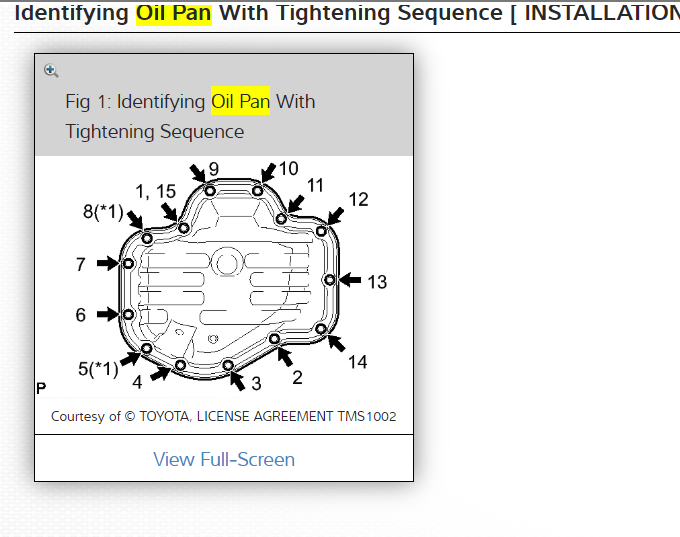
Task: Click the arrow pointing to bolt 3
Action: click(x=236, y=378)
